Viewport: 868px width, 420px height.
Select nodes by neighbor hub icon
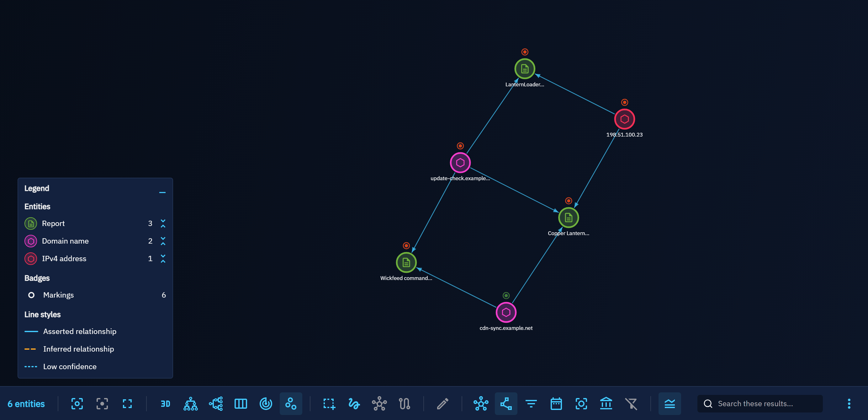pyautogui.click(x=379, y=403)
